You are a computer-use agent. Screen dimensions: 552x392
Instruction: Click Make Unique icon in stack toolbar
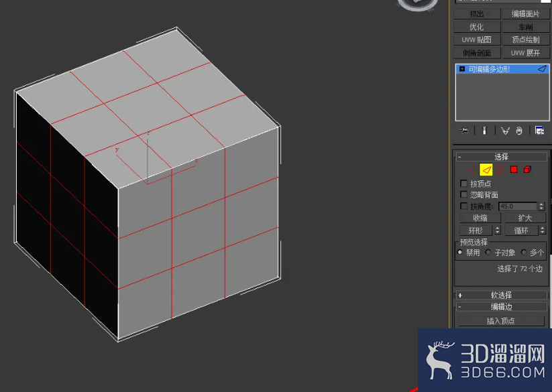[x=505, y=131]
